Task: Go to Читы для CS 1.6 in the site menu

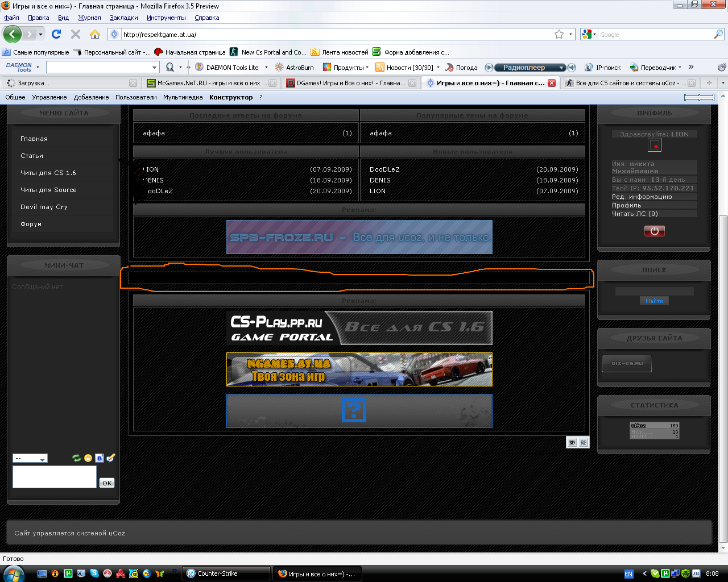Action: tap(48, 173)
